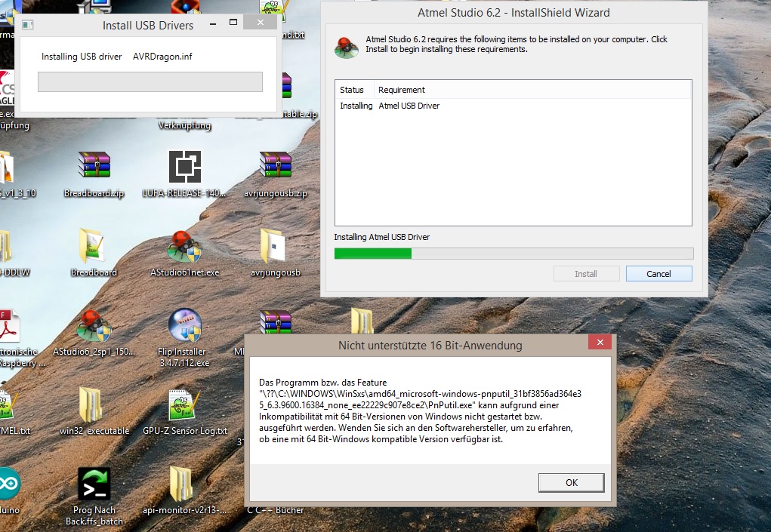This screenshot has height=532, width=771.
Task: Open the Breadboard folder
Action: click(94, 247)
